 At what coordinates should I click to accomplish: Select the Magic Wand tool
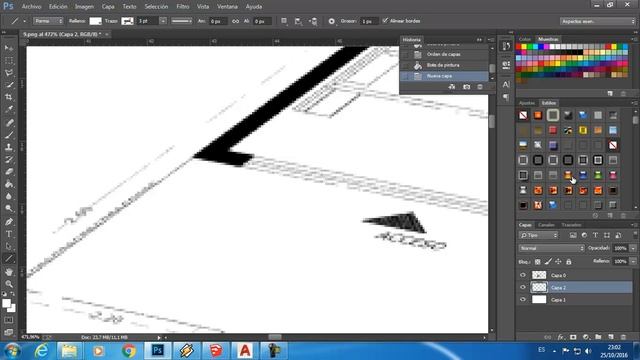pos(9,85)
